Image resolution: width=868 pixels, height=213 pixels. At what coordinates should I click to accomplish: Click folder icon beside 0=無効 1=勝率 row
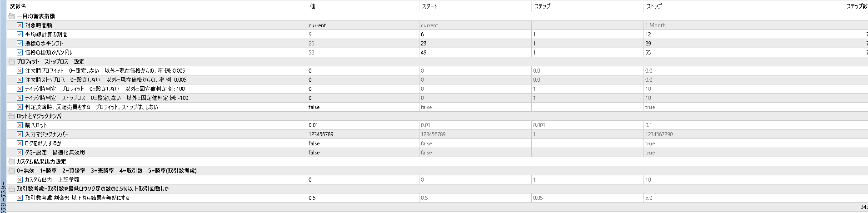[12, 171]
